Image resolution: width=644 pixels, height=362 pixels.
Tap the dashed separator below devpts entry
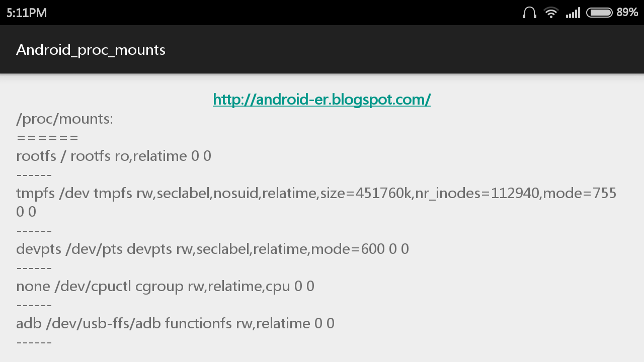[34, 268]
